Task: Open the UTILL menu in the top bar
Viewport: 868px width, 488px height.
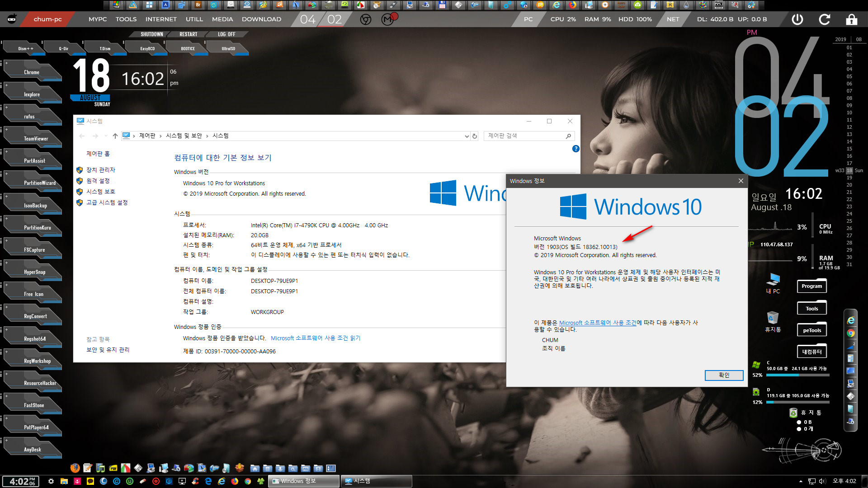Action: tap(194, 19)
